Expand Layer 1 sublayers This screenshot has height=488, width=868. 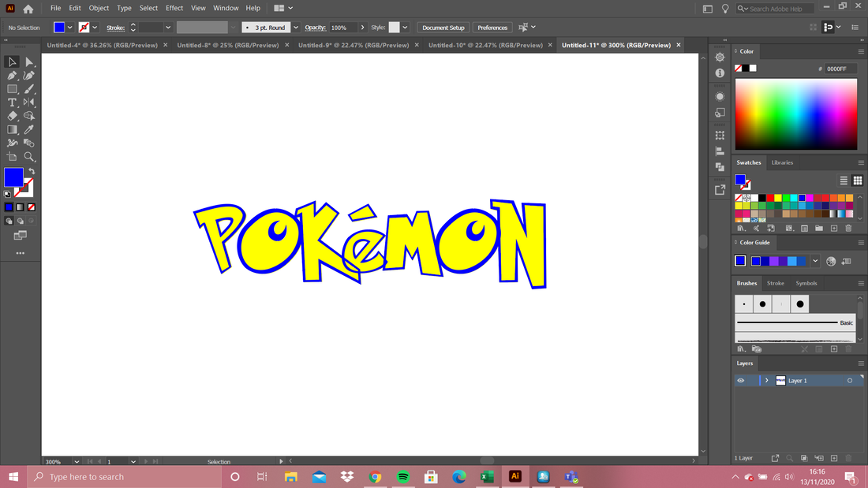(767, 381)
